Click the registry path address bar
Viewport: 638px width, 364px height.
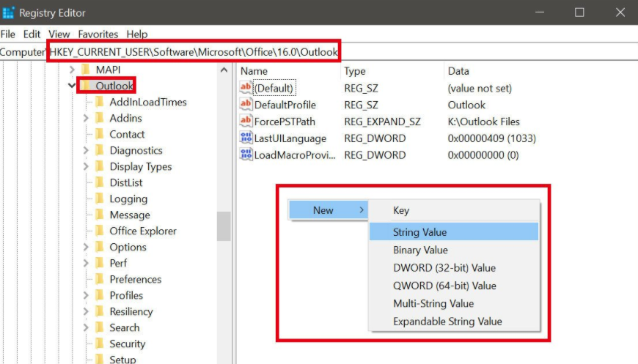click(194, 52)
